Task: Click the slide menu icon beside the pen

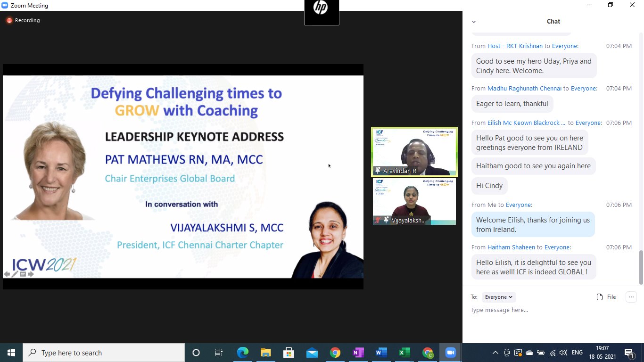Action: click(23, 274)
